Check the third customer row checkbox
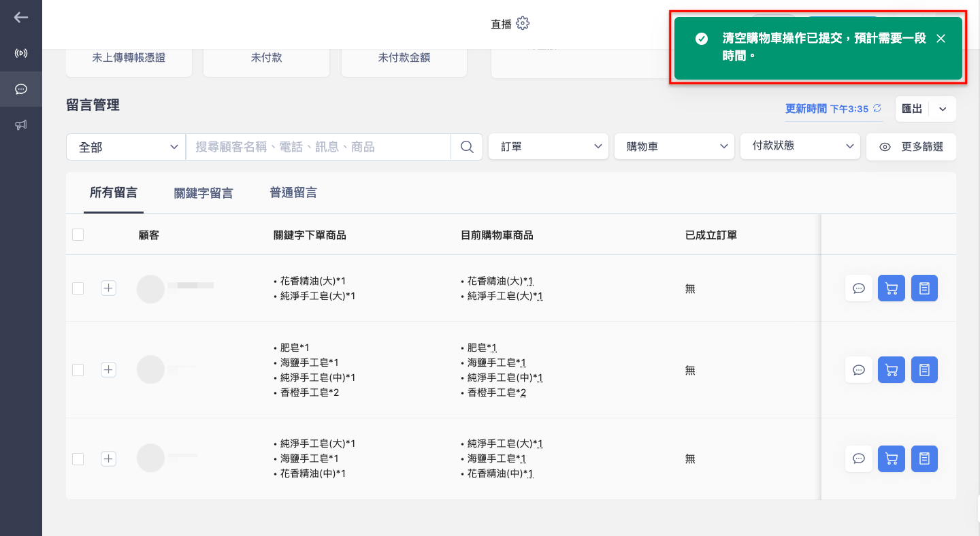 tap(78, 459)
